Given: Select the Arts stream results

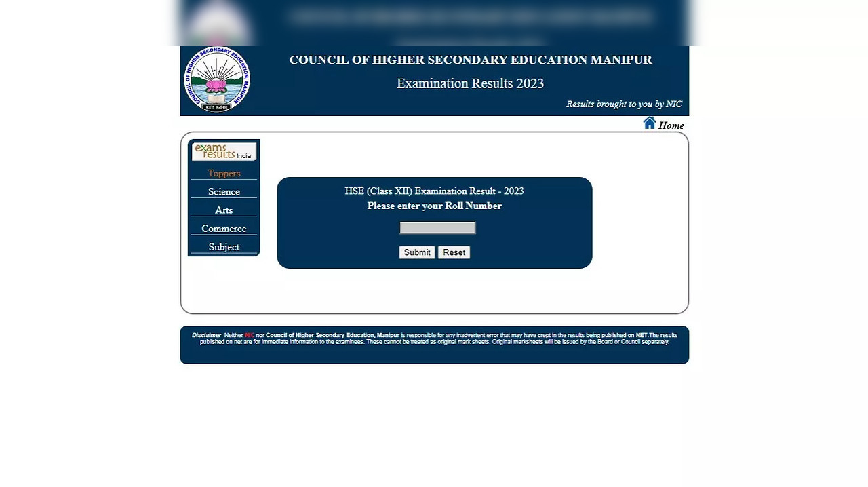Looking at the screenshot, I should (224, 210).
